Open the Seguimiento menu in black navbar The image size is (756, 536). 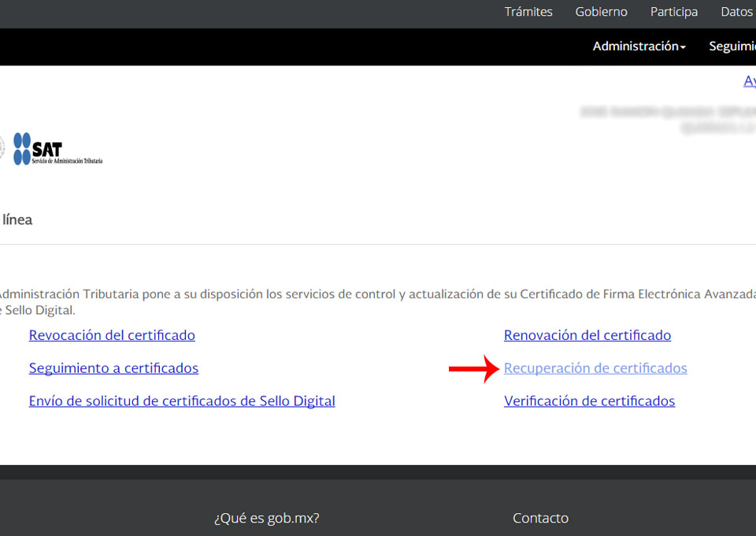[732, 46]
